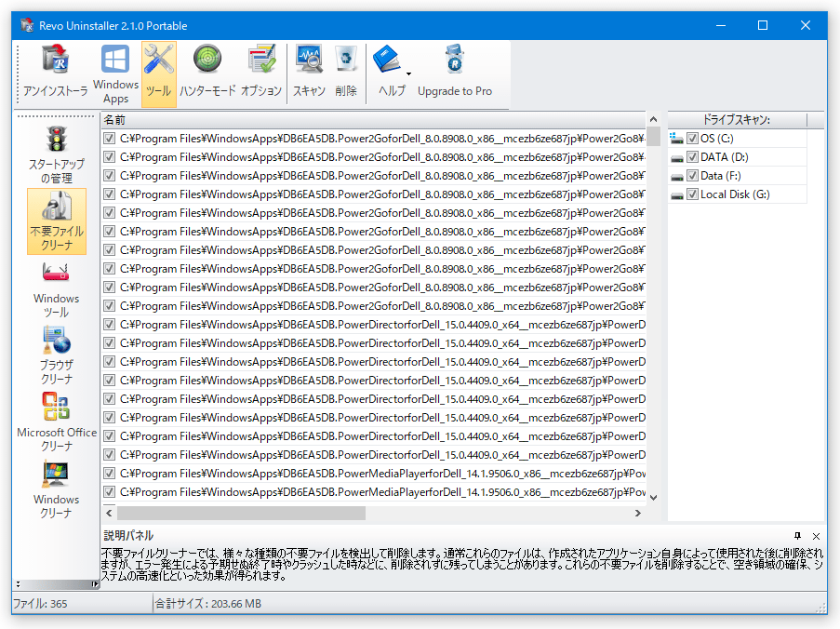This screenshot has width=840, height=629.
Task: Toggle the Data (F:) drive checkbox
Action: [x=692, y=176]
